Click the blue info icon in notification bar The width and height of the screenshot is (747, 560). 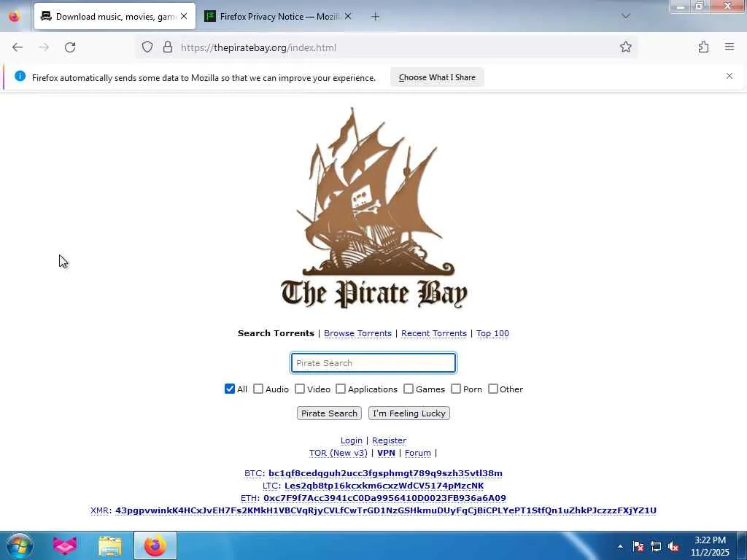[20, 76]
